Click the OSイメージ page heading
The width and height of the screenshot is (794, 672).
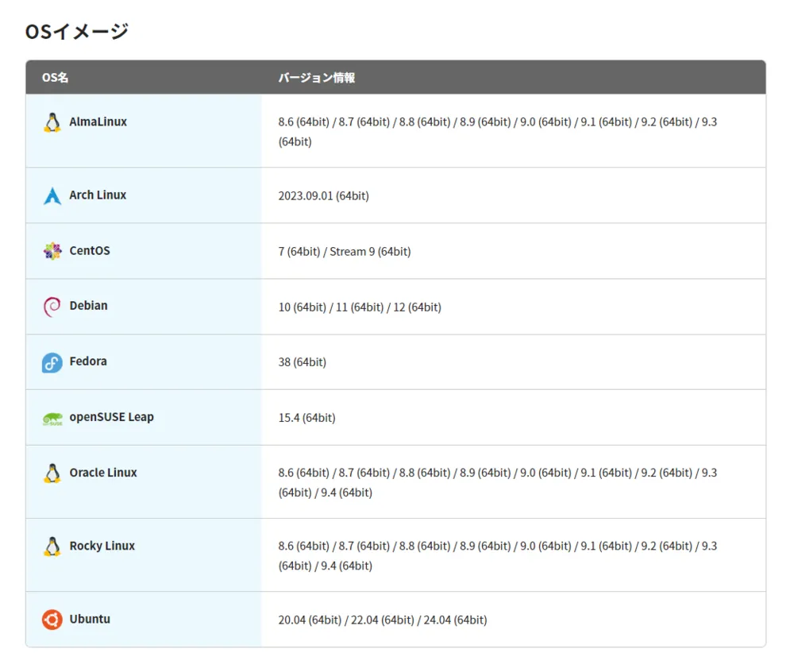77,32
